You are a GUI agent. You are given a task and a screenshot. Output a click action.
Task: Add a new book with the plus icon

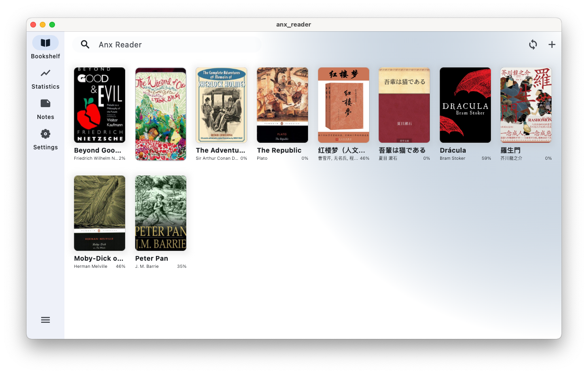pos(552,44)
